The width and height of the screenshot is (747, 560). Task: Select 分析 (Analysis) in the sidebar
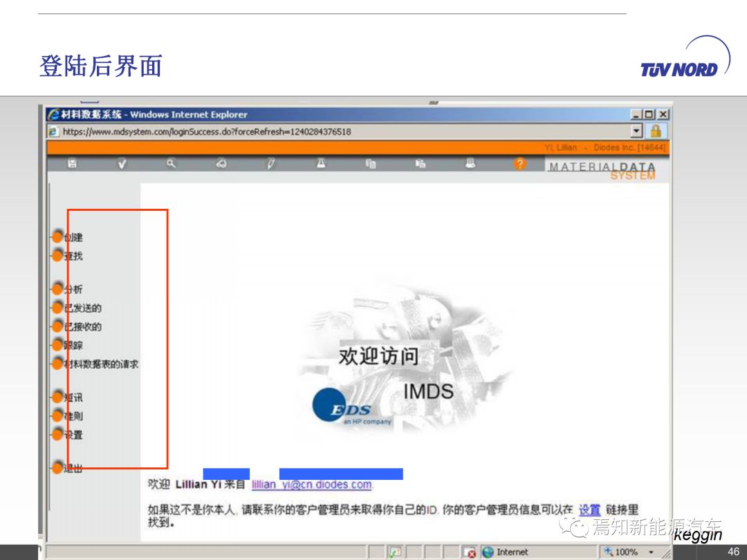[x=73, y=289]
